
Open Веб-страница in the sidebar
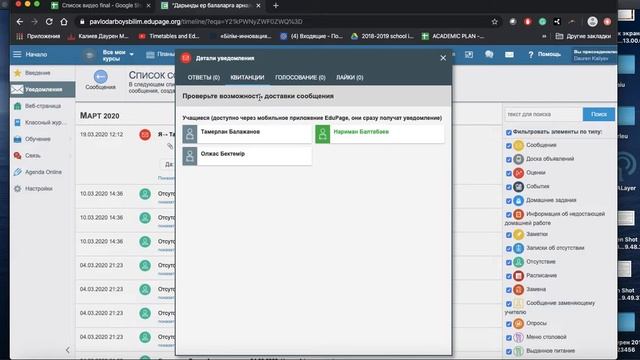pos(42,106)
